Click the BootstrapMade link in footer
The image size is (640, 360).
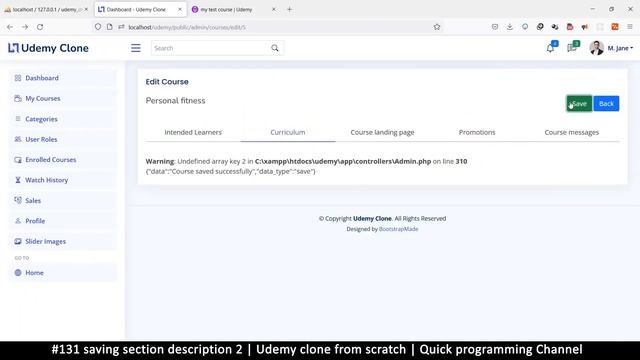point(398,229)
